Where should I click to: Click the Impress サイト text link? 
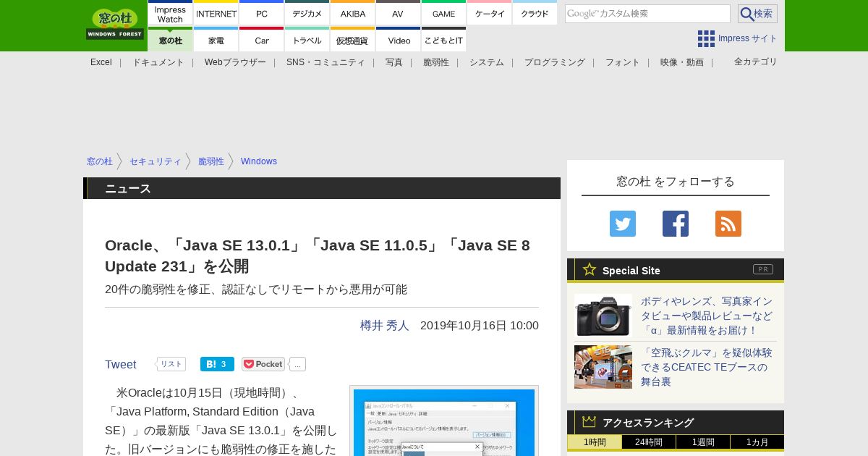(748, 38)
